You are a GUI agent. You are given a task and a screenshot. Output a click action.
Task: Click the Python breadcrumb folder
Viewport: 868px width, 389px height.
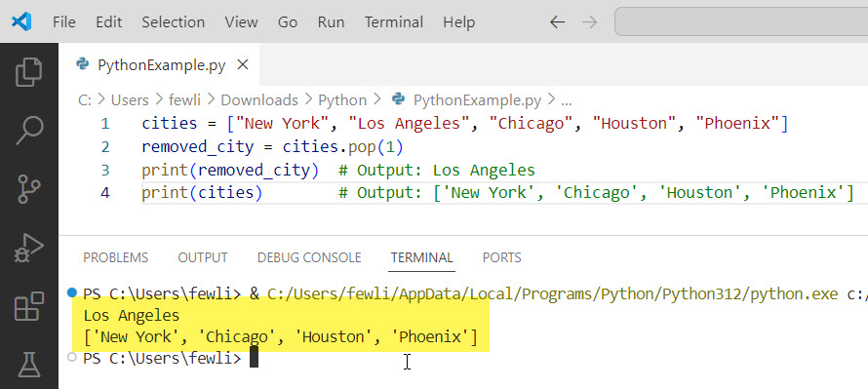[342, 100]
